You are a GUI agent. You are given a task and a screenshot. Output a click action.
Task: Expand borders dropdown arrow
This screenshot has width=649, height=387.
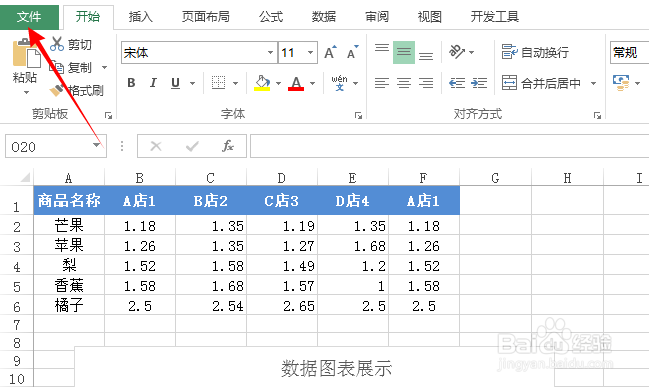[x=235, y=83]
